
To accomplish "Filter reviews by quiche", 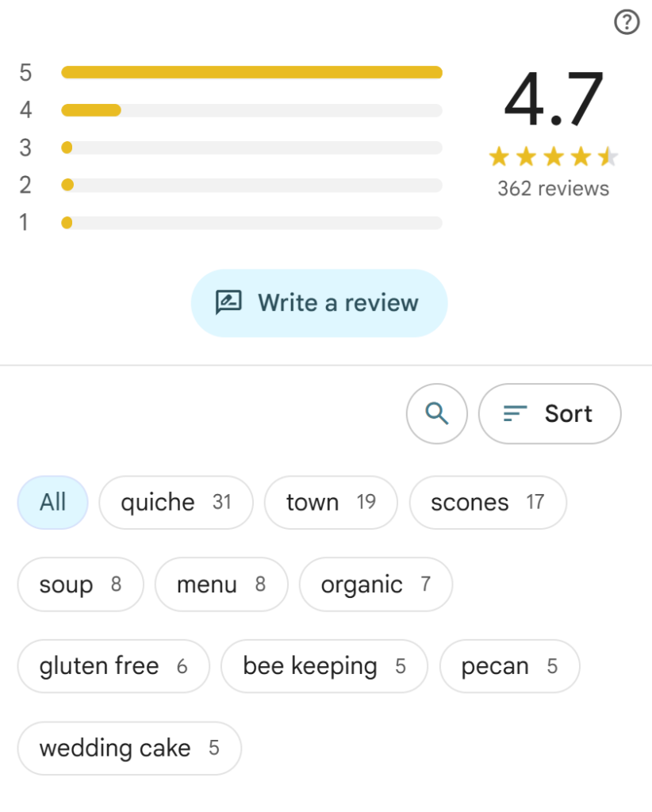I will (175, 502).
